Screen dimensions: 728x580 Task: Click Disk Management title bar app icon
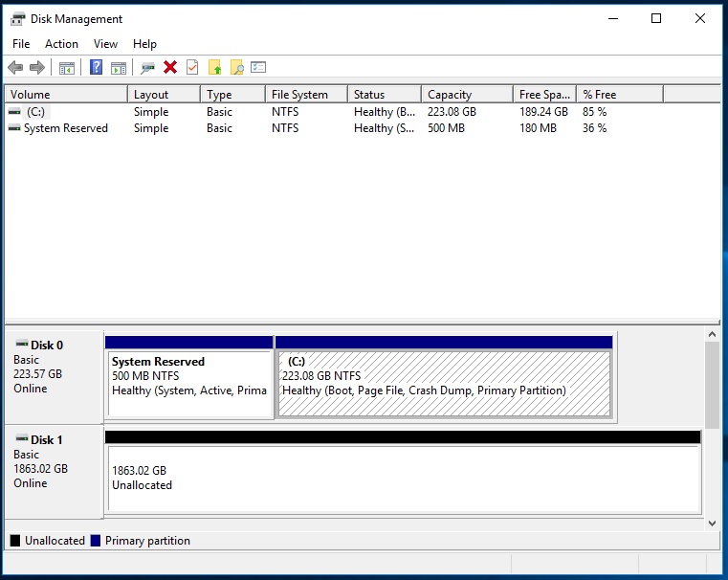coord(17,19)
